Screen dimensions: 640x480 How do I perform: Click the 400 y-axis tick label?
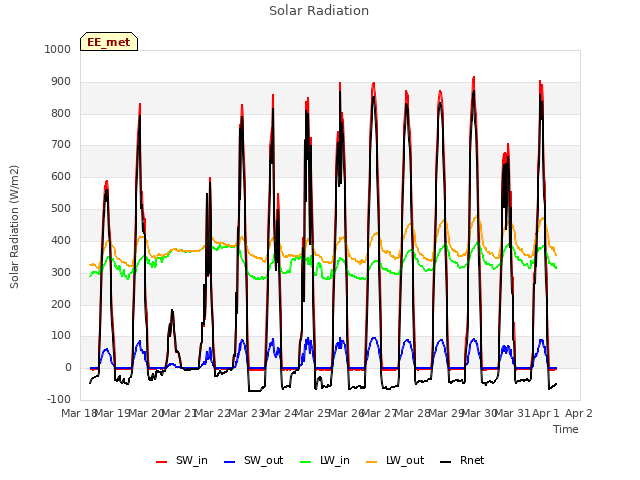[x=61, y=241]
